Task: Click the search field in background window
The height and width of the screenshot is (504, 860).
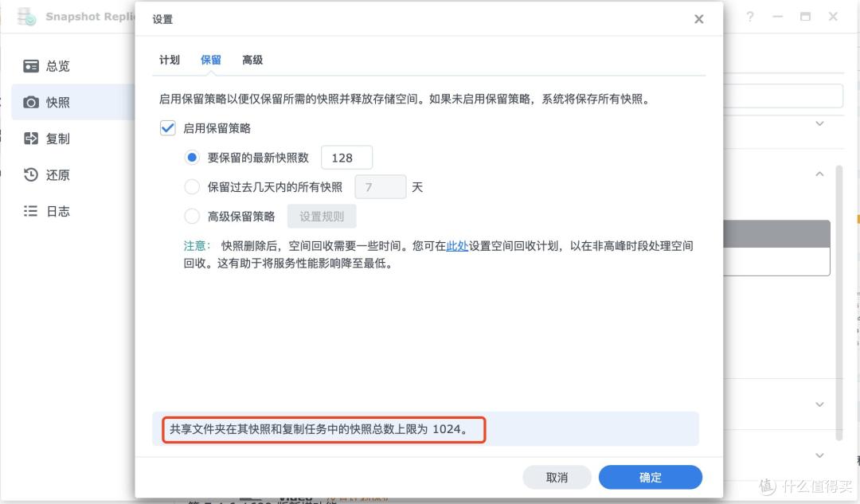Action: [784, 96]
